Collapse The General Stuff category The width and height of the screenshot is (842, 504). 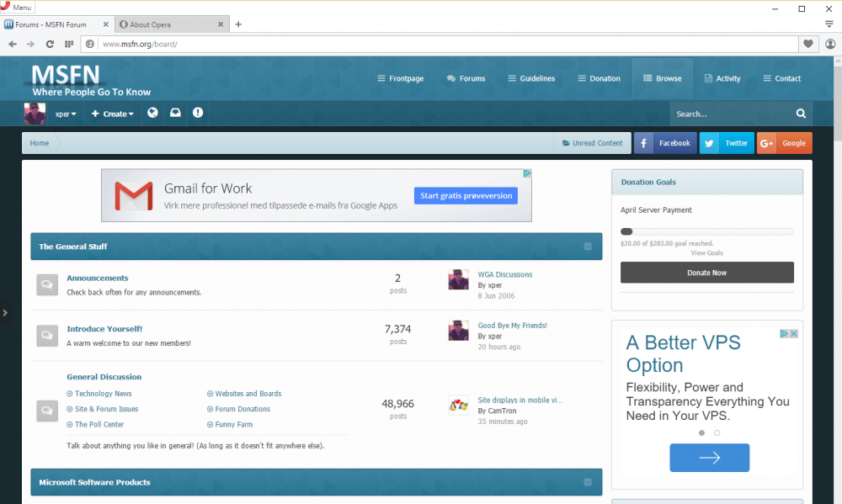(588, 247)
